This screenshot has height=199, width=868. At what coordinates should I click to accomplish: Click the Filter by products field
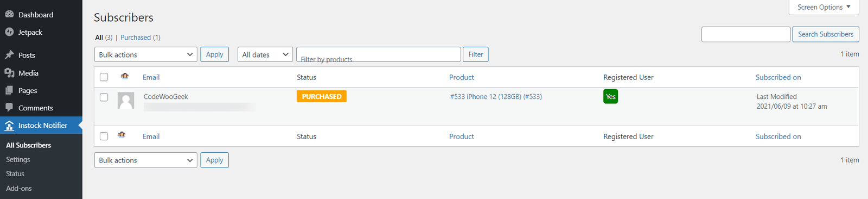(379, 54)
